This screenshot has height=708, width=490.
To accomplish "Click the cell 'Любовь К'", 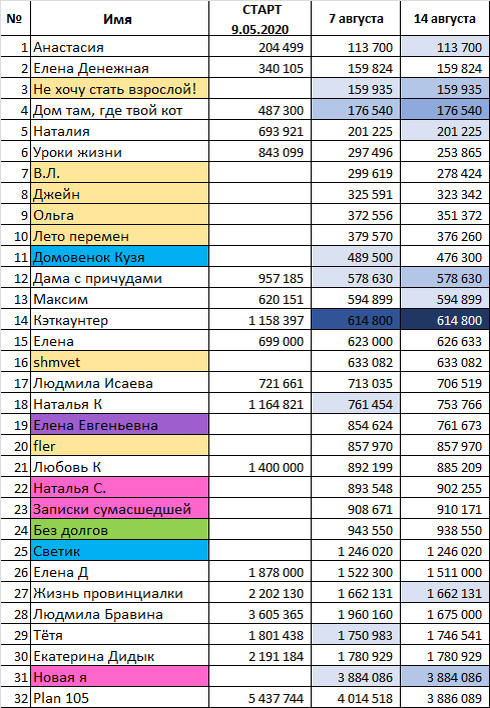I will [x=119, y=467].
